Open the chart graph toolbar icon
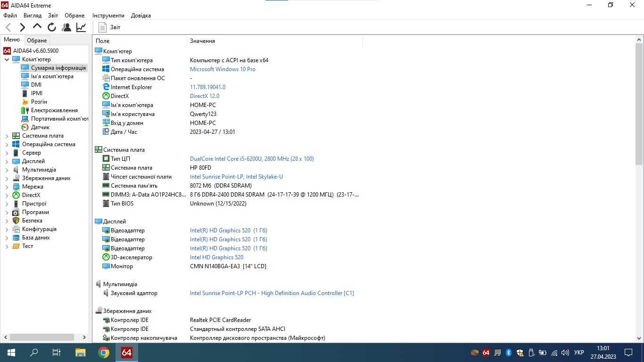Image resolution: width=644 pixels, height=362 pixels. [81, 27]
